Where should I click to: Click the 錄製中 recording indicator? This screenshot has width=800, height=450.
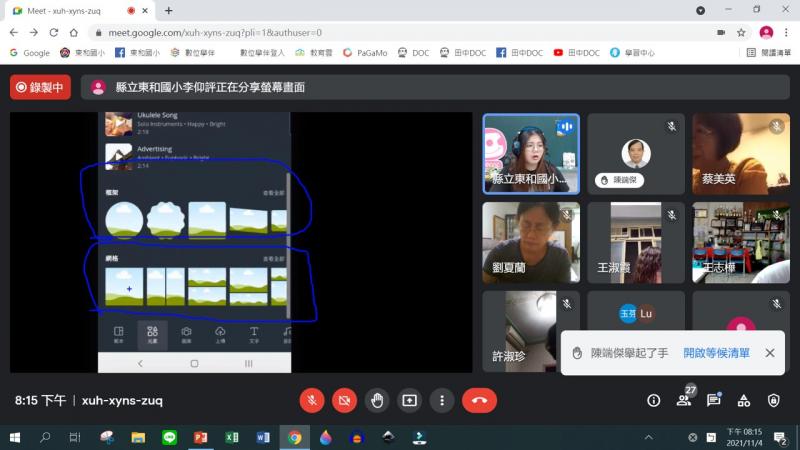click(40, 87)
